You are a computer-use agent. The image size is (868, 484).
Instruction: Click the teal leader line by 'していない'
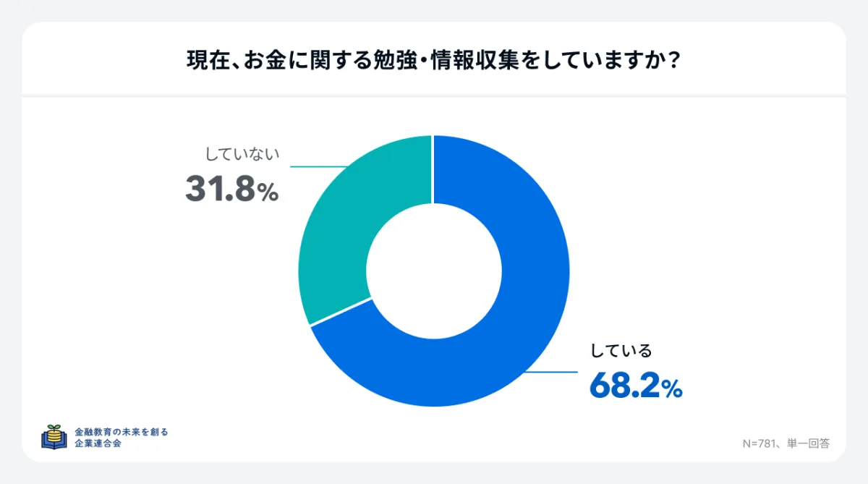318,167
